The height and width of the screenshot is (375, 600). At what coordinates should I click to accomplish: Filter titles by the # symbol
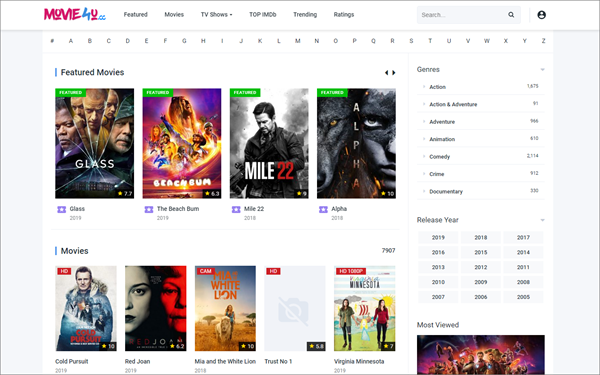[52, 41]
